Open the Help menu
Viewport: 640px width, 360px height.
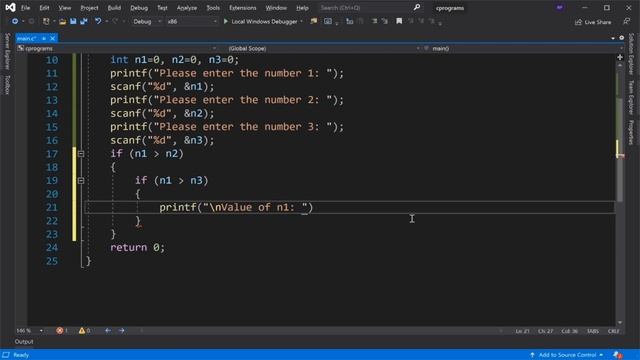[x=302, y=8]
